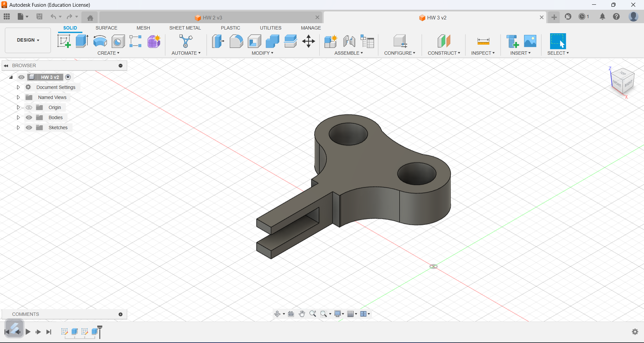The height and width of the screenshot is (343, 644).
Task: Play the timeline
Action: tap(28, 332)
